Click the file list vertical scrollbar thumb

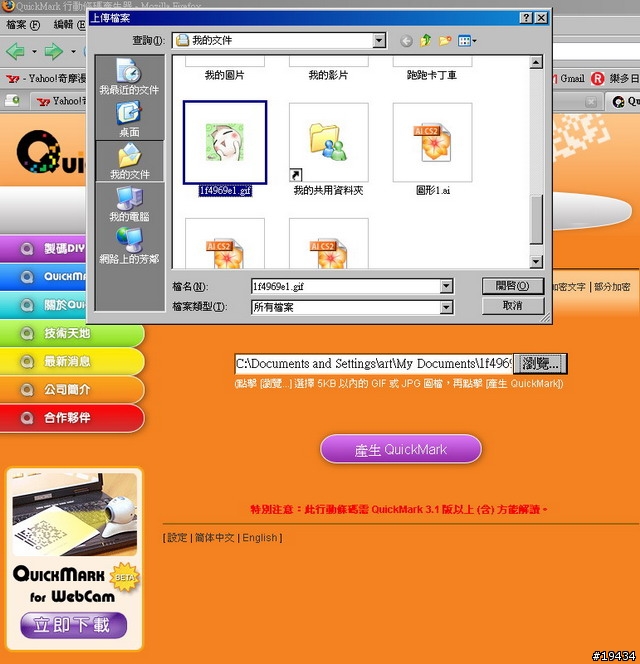(536, 219)
